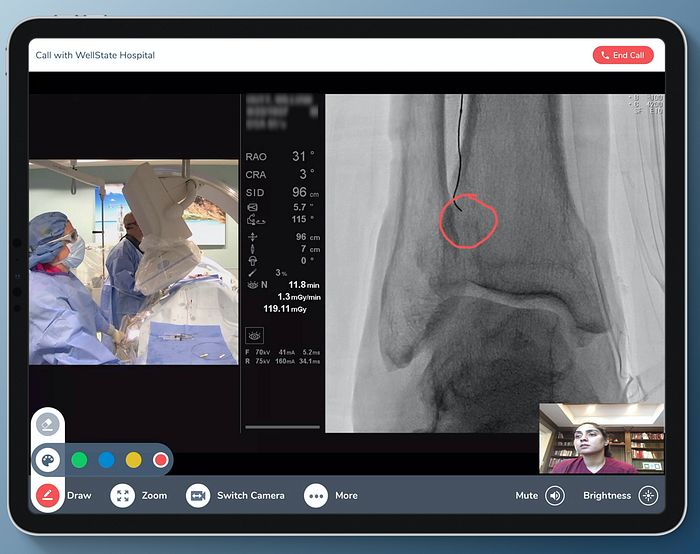Image resolution: width=700 pixels, height=554 pixels.
Task: Pick the blue drawing color
Action: click(106, 460)
